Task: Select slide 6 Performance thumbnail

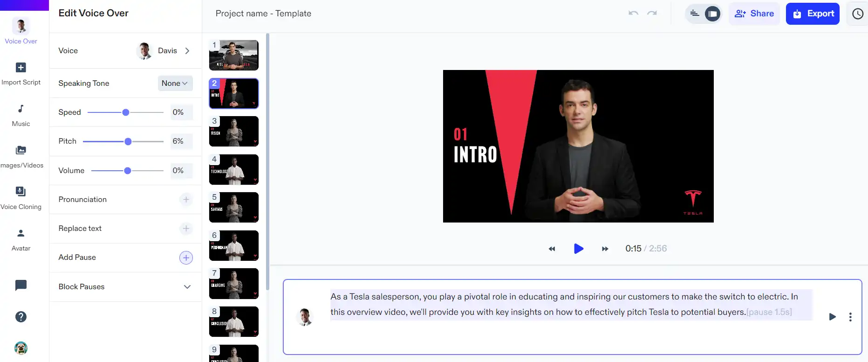Action: (x=234, y=246)
